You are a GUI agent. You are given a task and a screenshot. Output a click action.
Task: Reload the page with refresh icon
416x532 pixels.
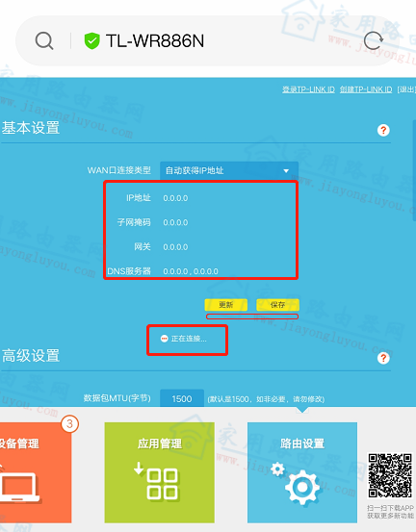[x=374, y=40]
